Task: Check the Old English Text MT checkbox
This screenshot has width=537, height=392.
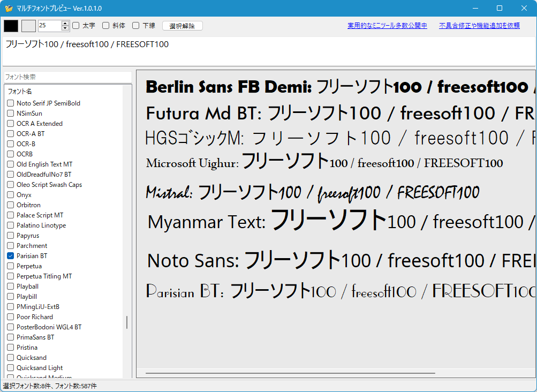Action: (x=11, y=164)
